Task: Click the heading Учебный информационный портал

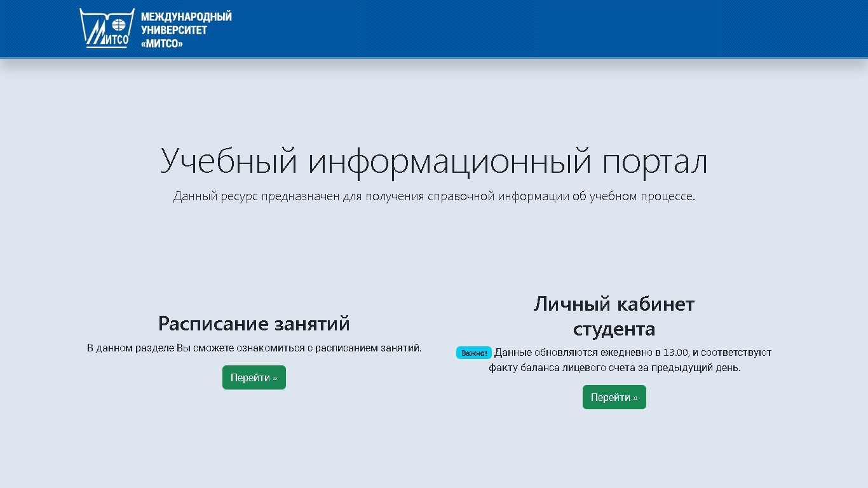Action: point(434,160)
